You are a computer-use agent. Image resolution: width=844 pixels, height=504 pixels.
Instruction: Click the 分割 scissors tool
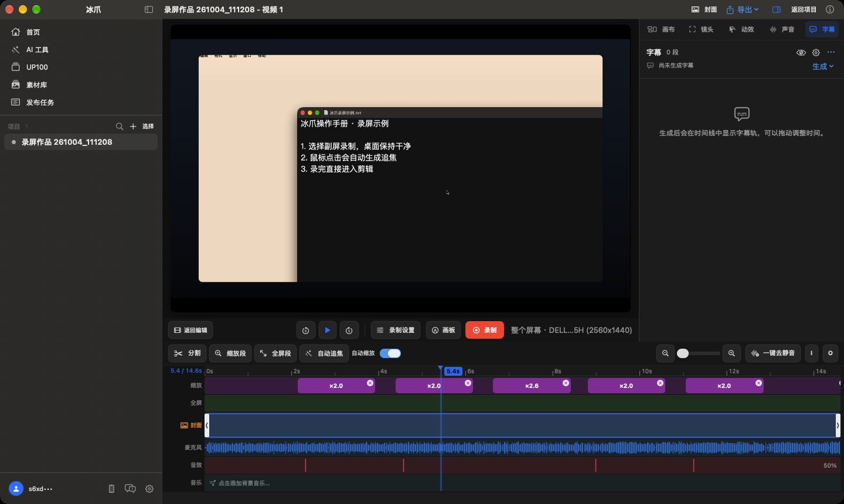coord(187,353)
